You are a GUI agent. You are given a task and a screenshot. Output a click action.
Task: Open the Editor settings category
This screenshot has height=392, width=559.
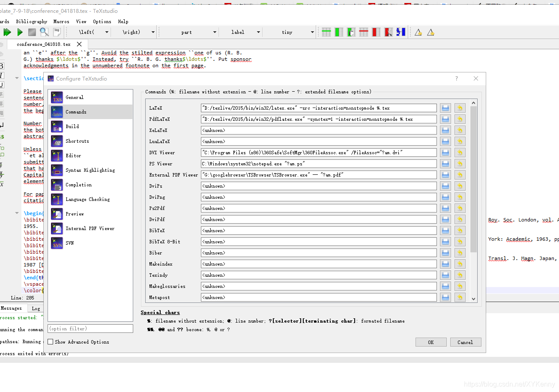tap(90, 156)
